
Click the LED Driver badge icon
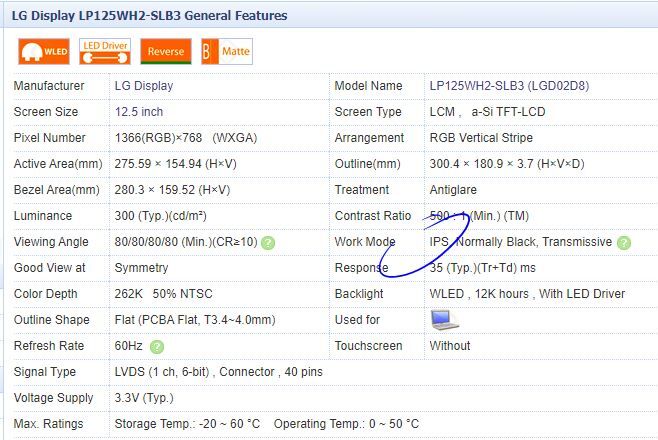105,52
